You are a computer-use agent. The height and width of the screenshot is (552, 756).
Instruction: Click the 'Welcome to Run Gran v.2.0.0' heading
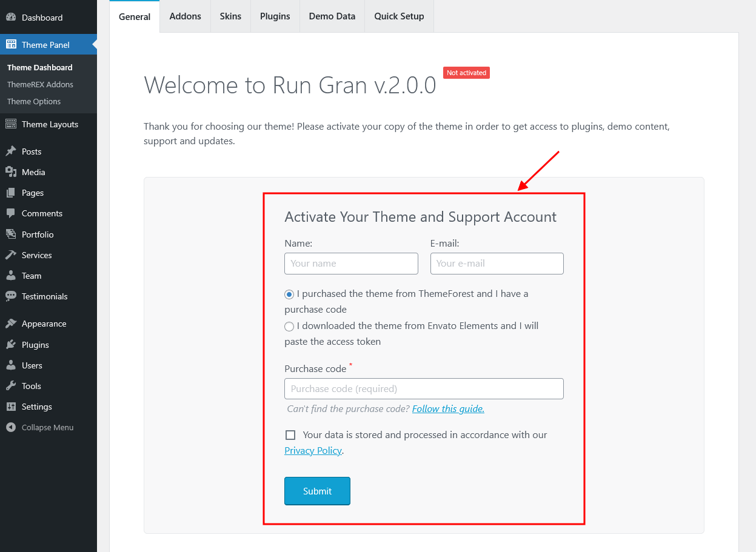click(x=290, y=85)
